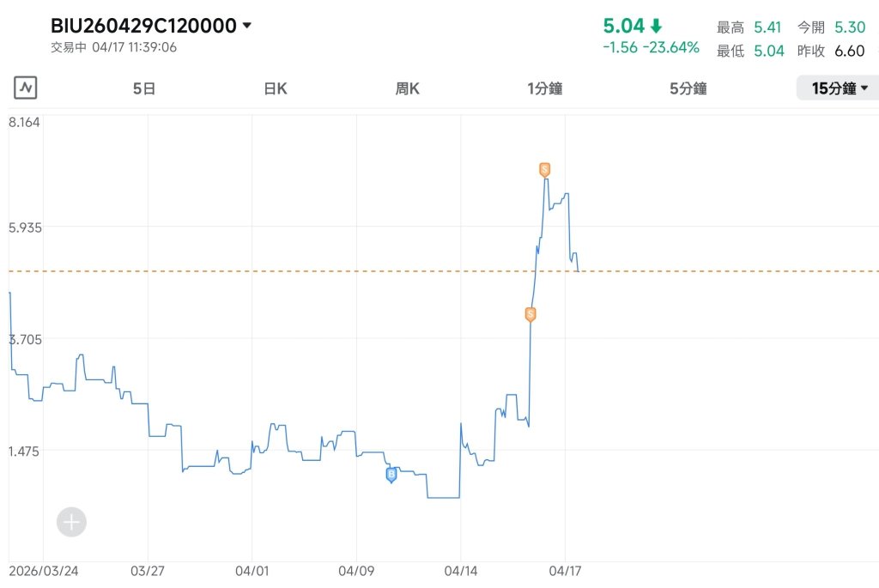Screen dimensions: 879x588
Task: Open the BIU260429C120000 symbol dropdown arrow
Action: (x=246, y=25)
